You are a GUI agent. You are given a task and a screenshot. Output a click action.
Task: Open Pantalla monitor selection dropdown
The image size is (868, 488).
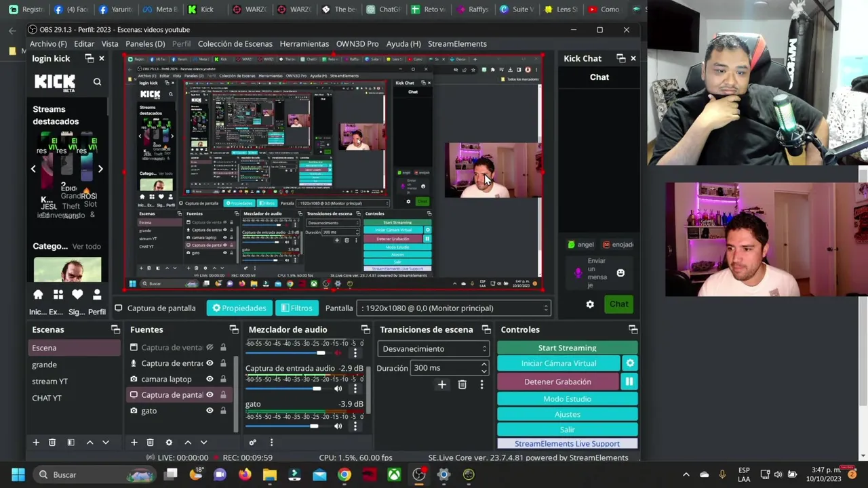click(453, 308)
